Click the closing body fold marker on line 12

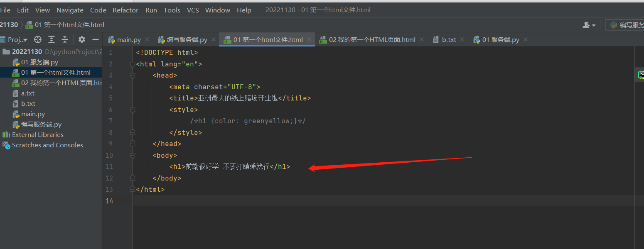coord(133,178)
